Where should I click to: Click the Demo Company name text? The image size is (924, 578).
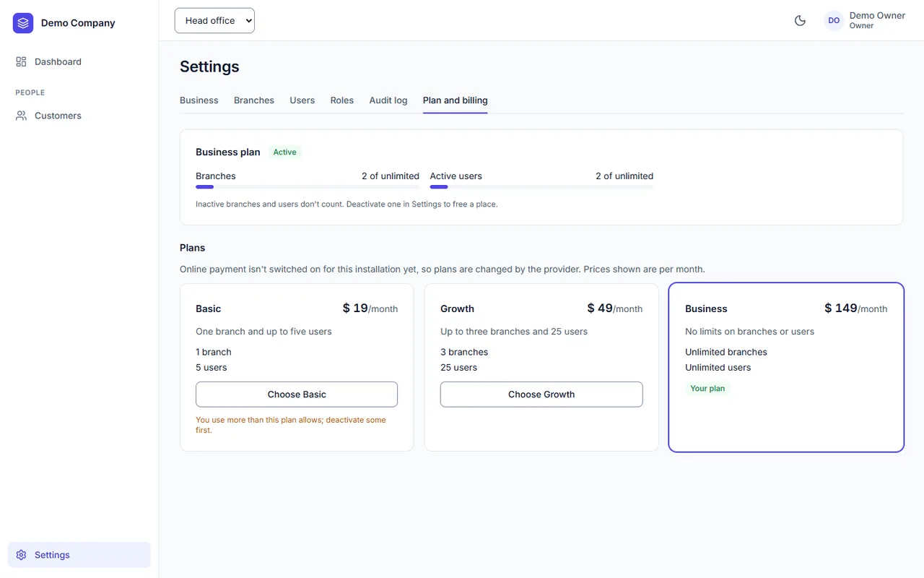[x=78, y=23]
